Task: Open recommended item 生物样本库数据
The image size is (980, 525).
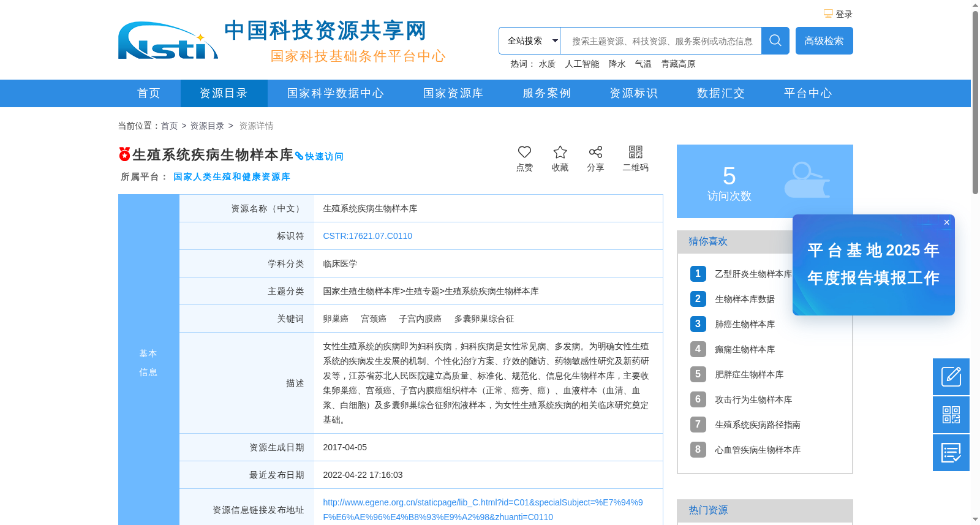Action: 745,299
